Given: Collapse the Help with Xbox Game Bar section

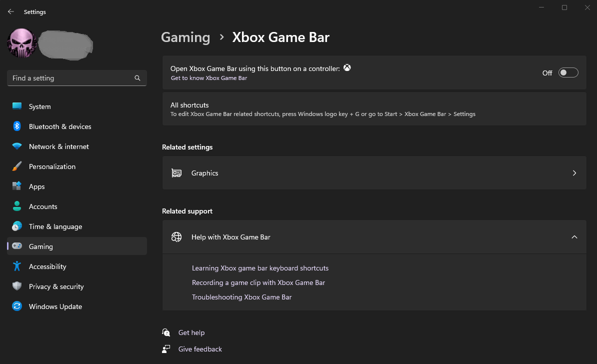Looking at the screenshot, I should click(x=574, y=237).
